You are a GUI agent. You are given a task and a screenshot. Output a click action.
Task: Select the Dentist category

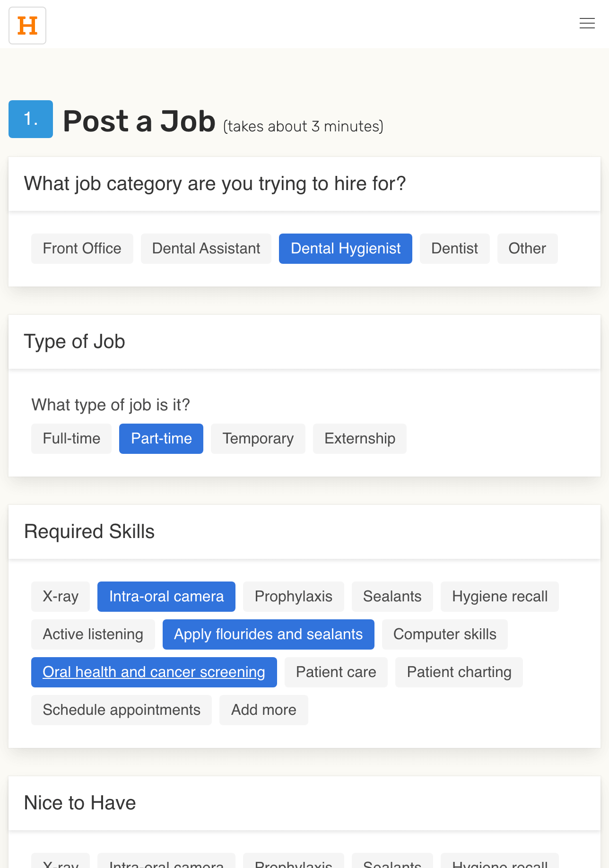point(455,249)
